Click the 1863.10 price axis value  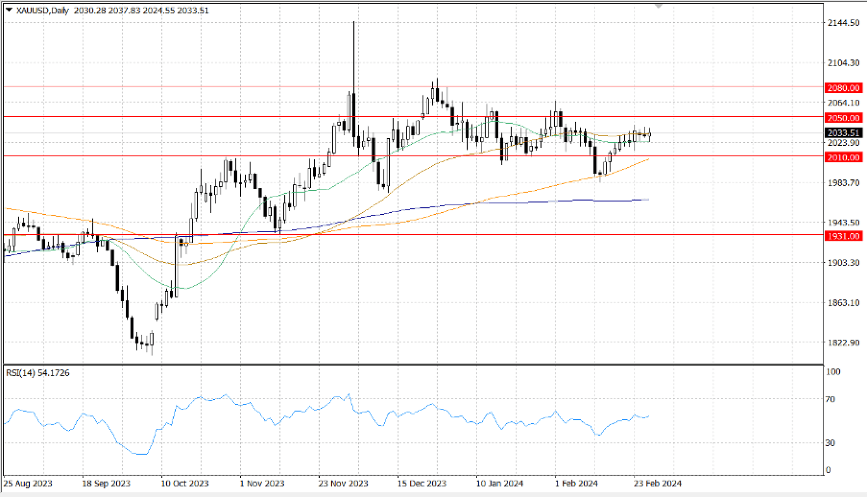[844, 303]
